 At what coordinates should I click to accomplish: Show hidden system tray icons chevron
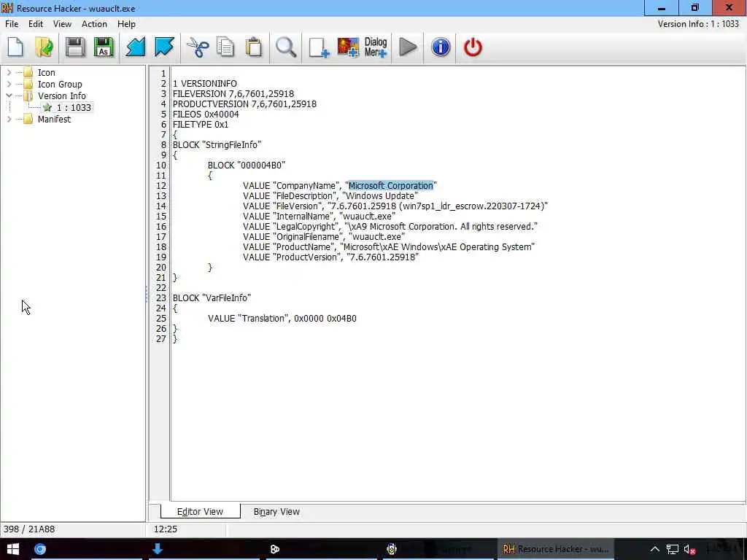click(655, 549)
